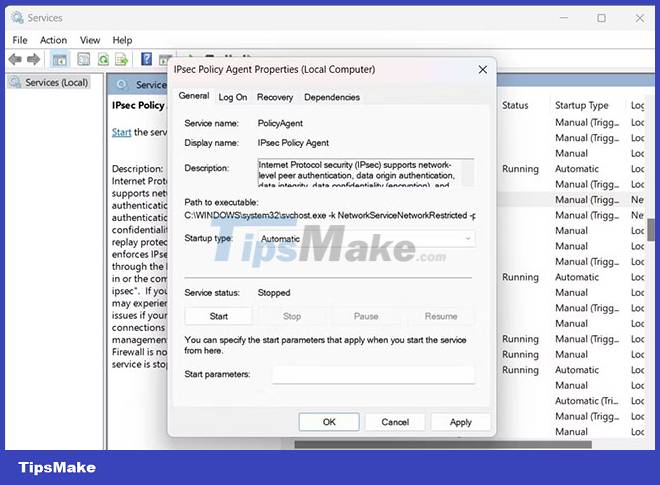Click the green Refresh toolbar icon

click(x=103, y=59)
